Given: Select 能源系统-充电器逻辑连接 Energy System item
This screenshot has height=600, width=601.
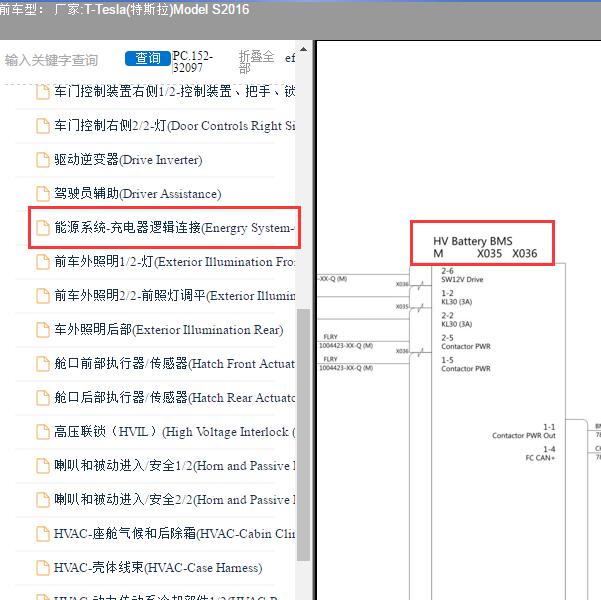Looking at the screenshot, I should click(174, 228).
